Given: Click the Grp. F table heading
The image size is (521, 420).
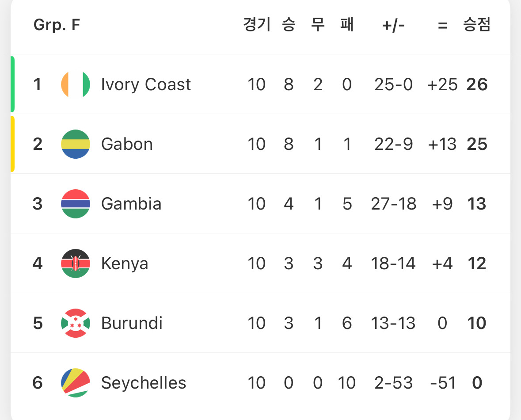Looking at the screenshot, I should pyautogui.click(x=57, y=25).
